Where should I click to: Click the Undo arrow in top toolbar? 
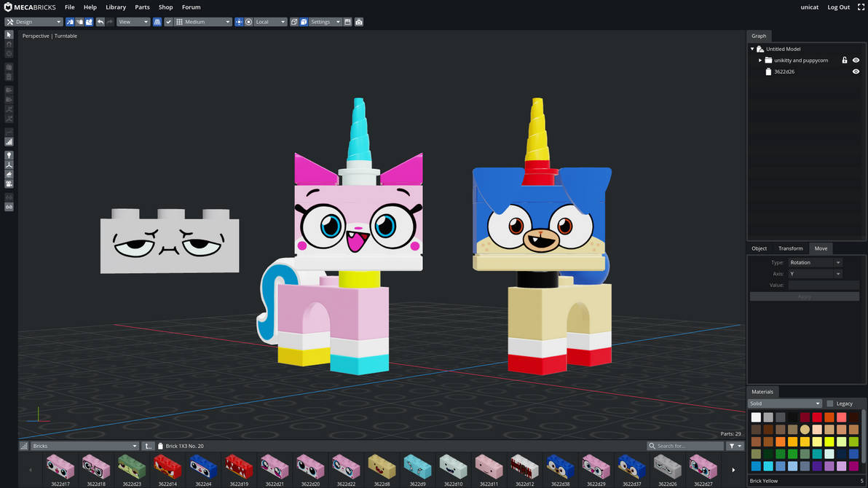100,21
